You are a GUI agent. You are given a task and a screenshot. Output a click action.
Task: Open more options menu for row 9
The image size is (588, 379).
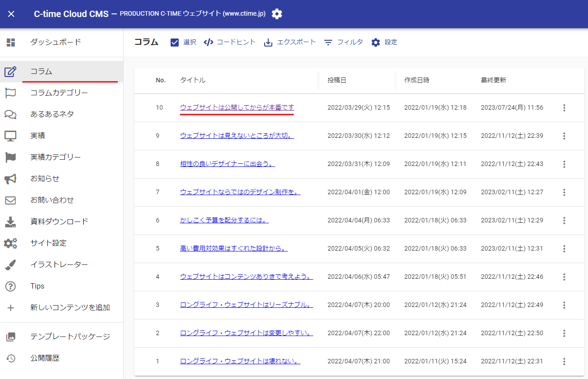pyautogui.click(x=564, y=136)
